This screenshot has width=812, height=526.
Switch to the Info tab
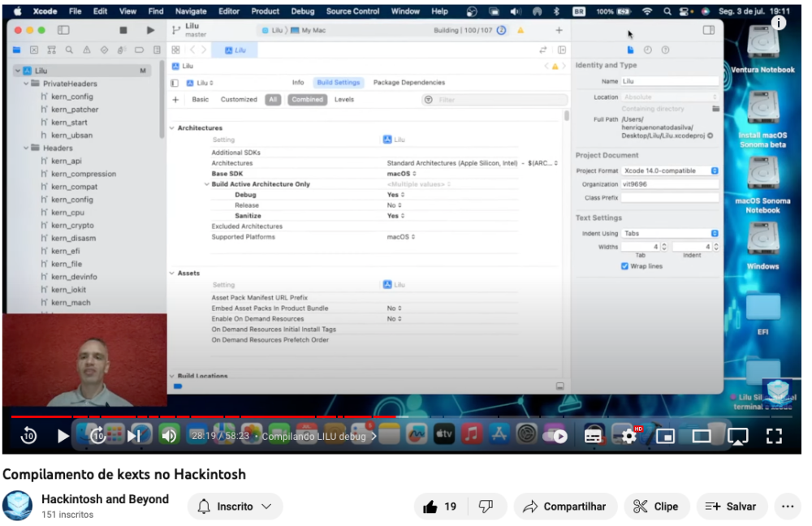(x=298, y=82)
